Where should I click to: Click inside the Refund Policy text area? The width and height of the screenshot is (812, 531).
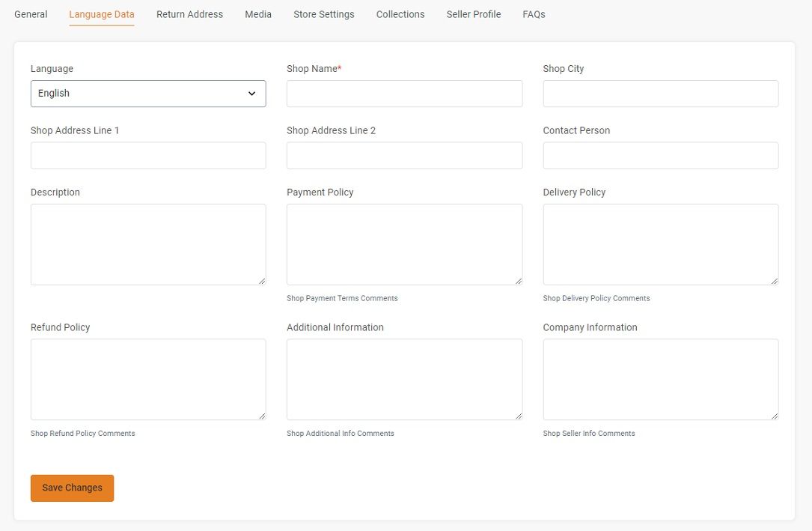point(148,379)
